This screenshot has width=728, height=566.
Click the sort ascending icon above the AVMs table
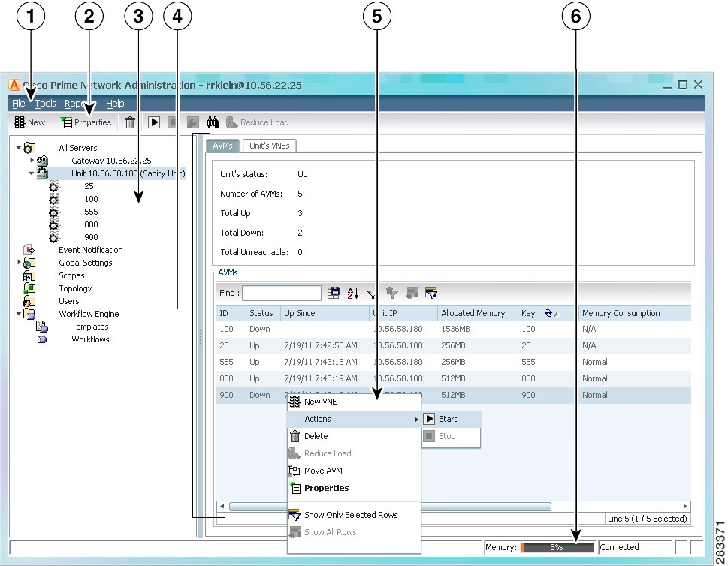pos(352,293)
